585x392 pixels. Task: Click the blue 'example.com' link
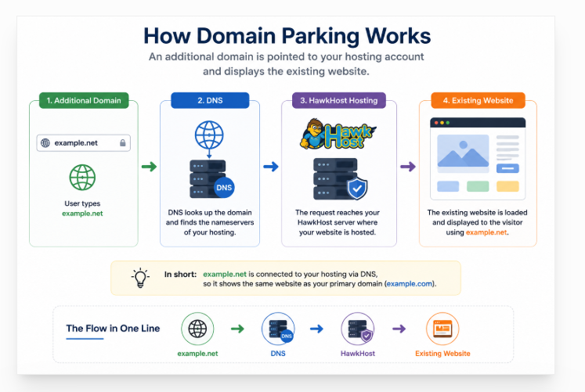click(x=410, y=284)
